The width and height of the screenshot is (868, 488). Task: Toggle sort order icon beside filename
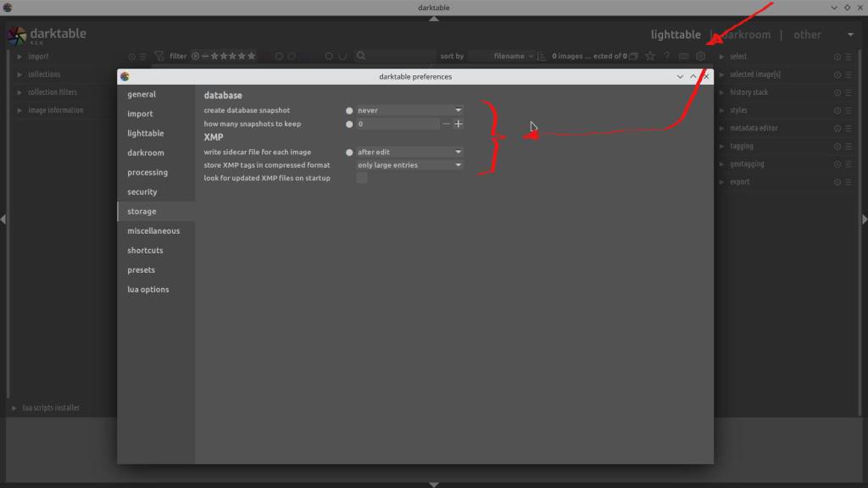542,56
